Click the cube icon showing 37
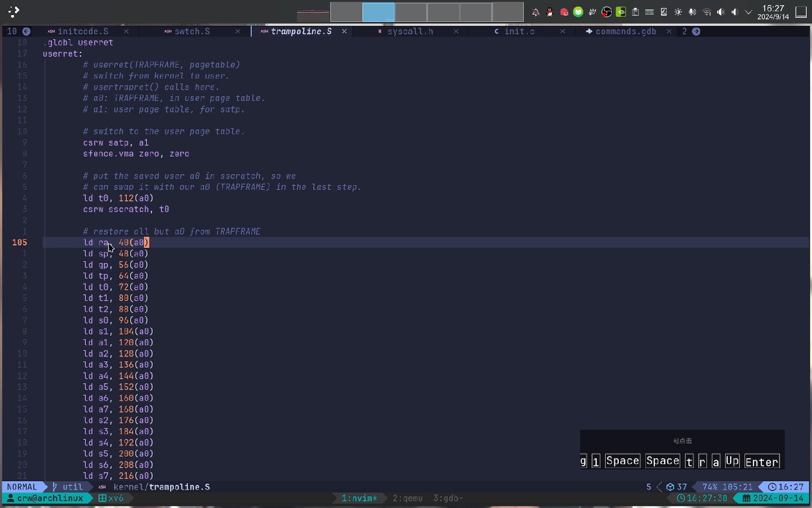The width and height of the screenshot is (812, 508). pyautogui.click(x=671, y=487)
